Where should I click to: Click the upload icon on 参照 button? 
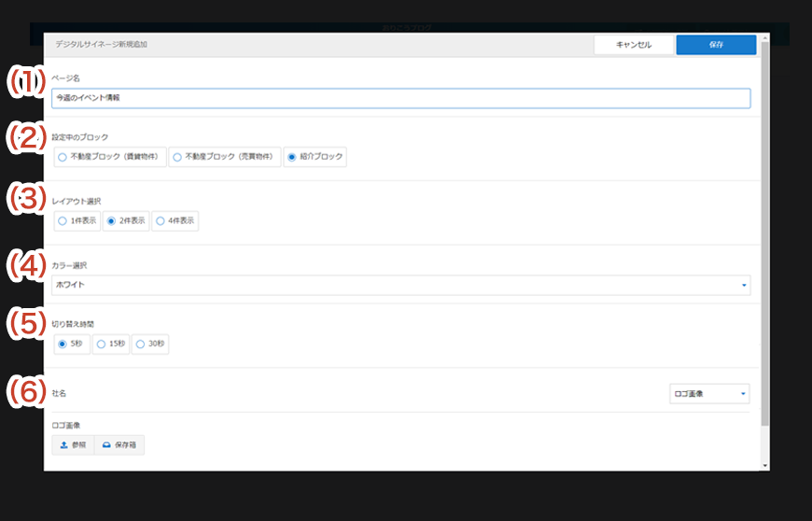[63, 445]
